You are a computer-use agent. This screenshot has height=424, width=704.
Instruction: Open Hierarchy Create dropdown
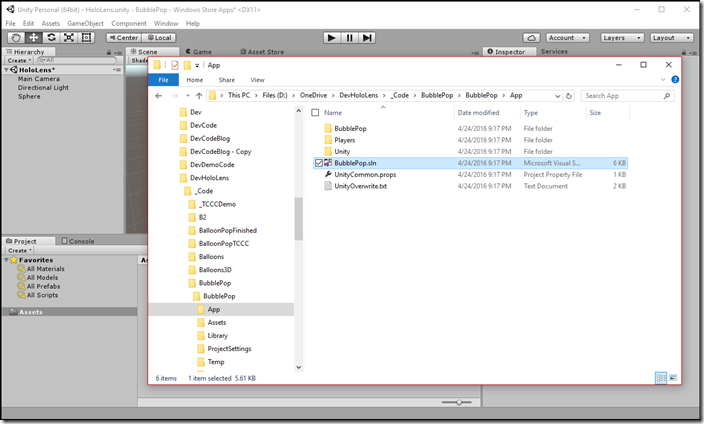pos(19,60)
